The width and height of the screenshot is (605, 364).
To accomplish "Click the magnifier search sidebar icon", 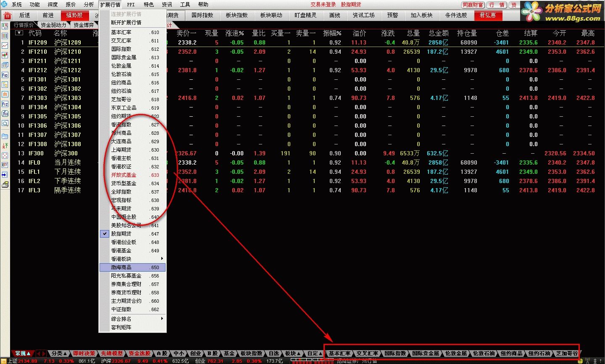I will tap(5, 123).
